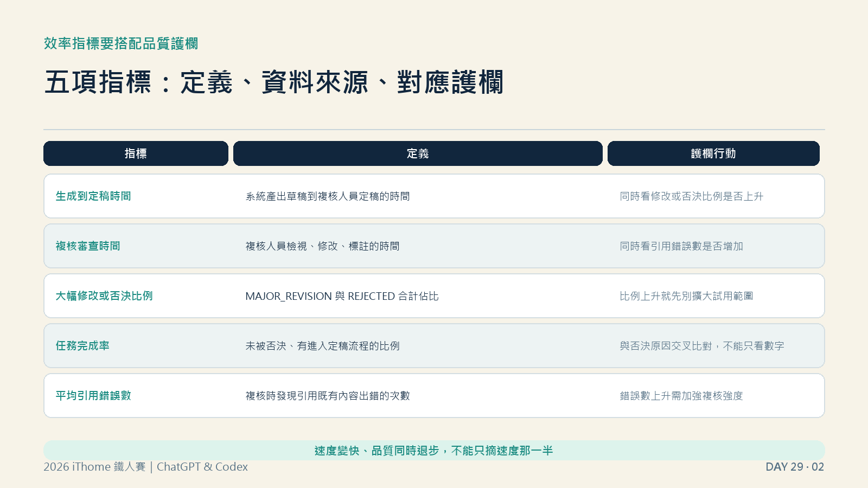Click definition 未被否決、有進入定稿流程的比例
This screenshot has height=488, width=868.
322,346
